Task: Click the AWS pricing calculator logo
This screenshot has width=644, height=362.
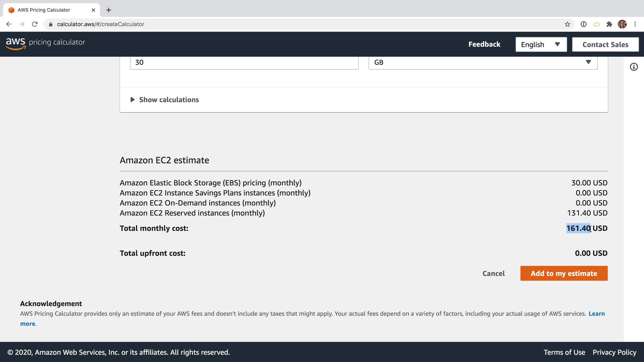Action: click(45, 43)
